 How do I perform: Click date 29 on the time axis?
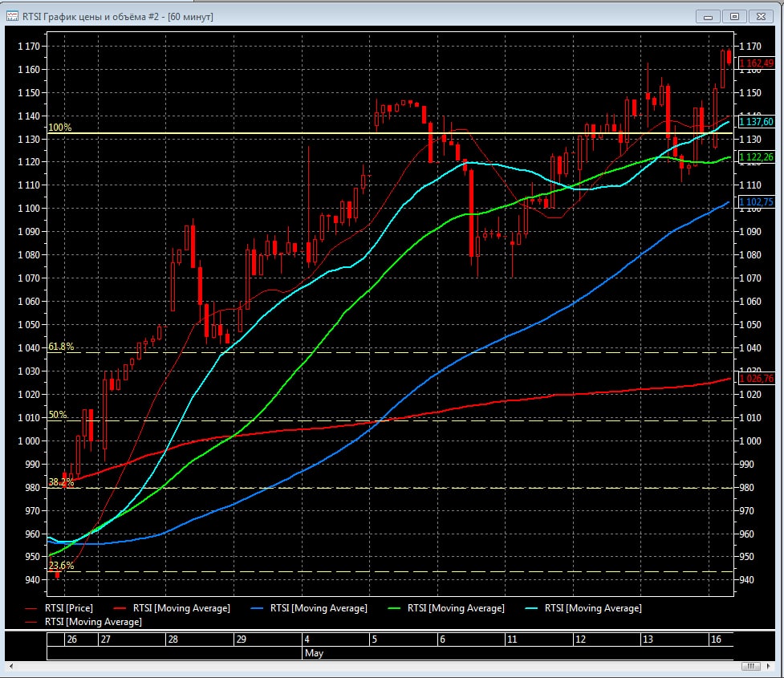239,639
